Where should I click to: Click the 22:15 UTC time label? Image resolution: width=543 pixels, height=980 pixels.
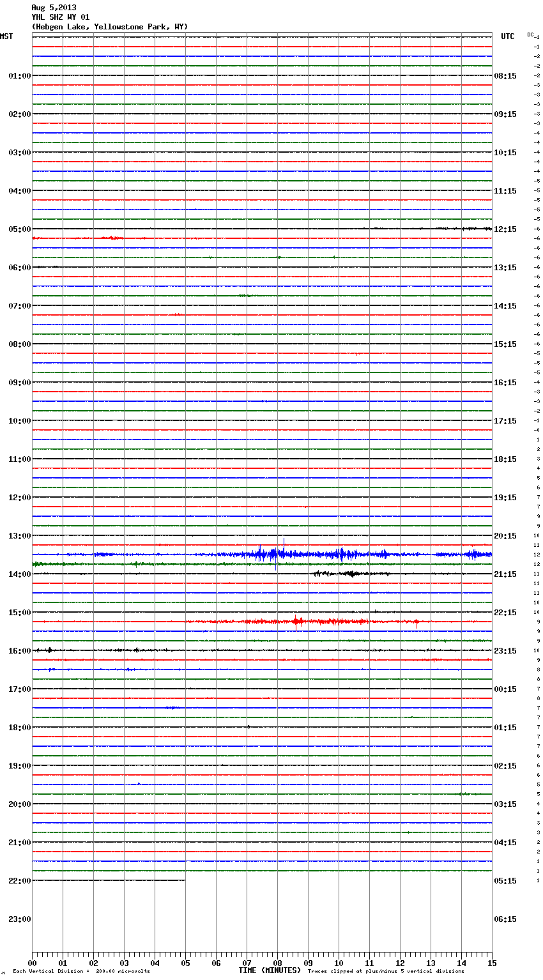pos(505,613)
